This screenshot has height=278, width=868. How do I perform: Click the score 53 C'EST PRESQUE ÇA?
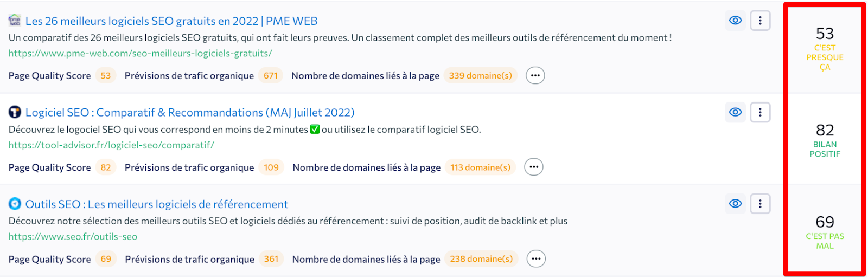coord(825,48)
